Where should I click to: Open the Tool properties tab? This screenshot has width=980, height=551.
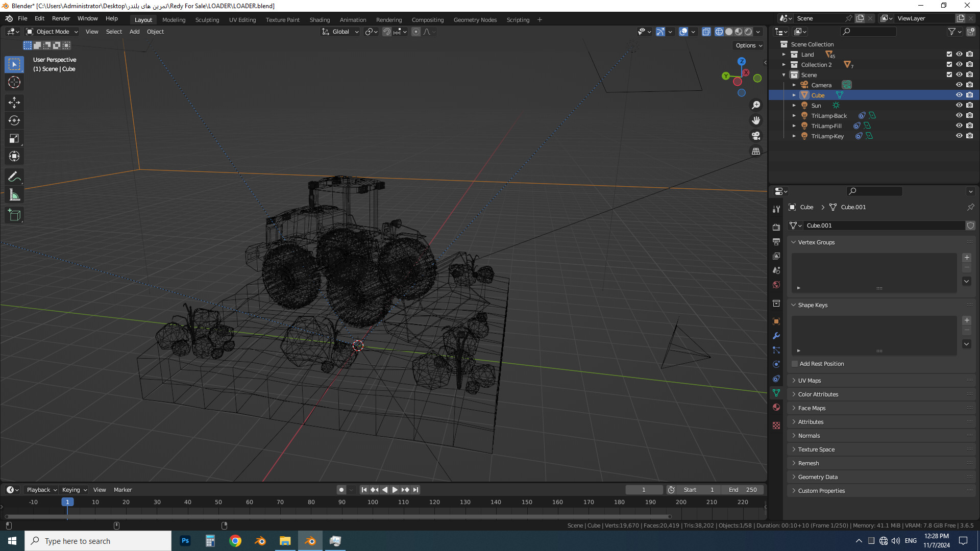[x=776, y=209]
